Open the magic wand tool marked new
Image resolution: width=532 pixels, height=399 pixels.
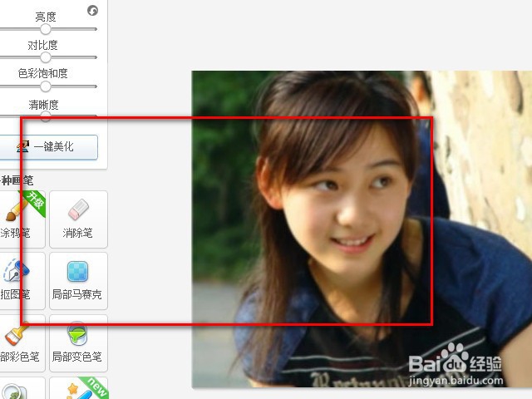78,388
